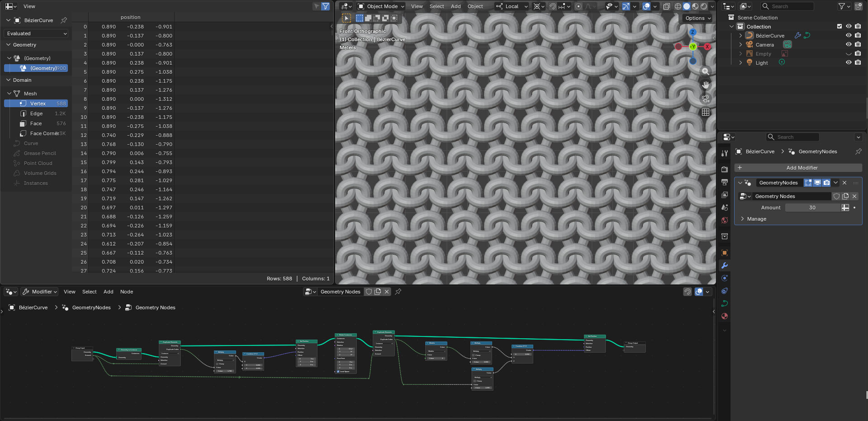Disable render for the Light object
This screenshot has width=868, height=421.
858,62
